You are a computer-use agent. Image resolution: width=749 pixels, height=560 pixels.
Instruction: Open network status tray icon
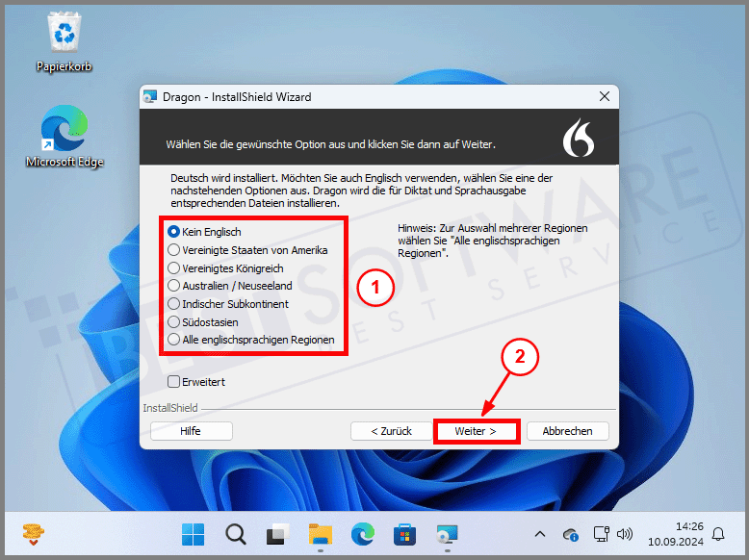pos(601,534)
